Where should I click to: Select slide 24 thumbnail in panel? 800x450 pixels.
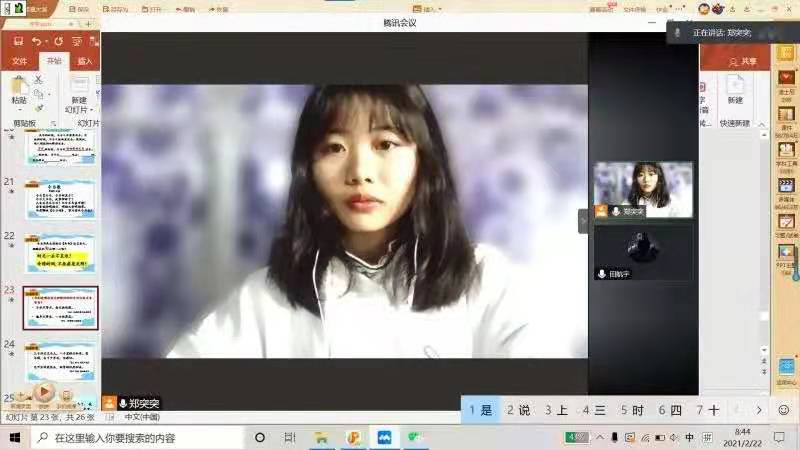pos(59,361)
